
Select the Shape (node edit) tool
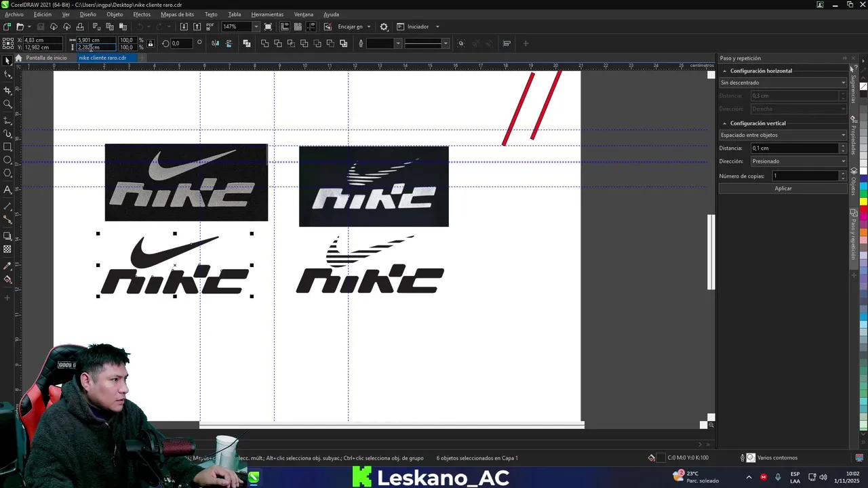click(7, 75)
